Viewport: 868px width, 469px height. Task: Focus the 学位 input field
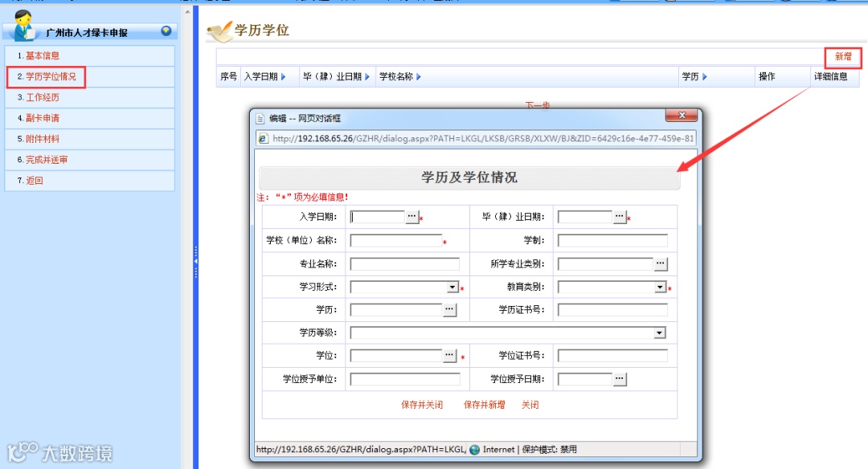click(396, 356)
